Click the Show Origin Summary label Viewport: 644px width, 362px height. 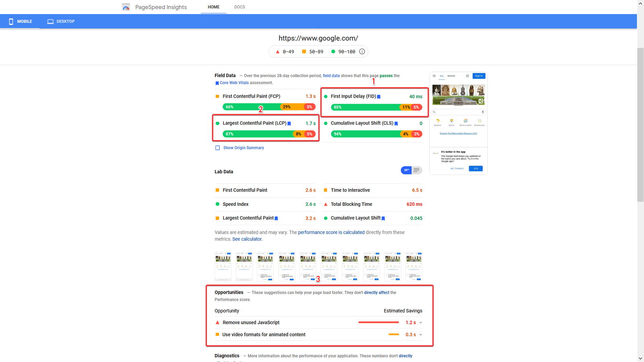tap(244, 148)
